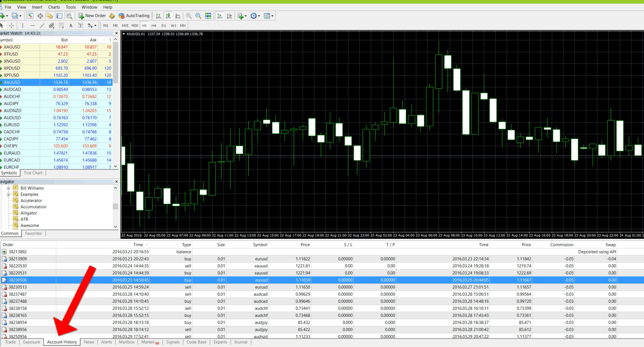
Task: Select the Fibonacci Retracement tool
Action: point(61,25)
